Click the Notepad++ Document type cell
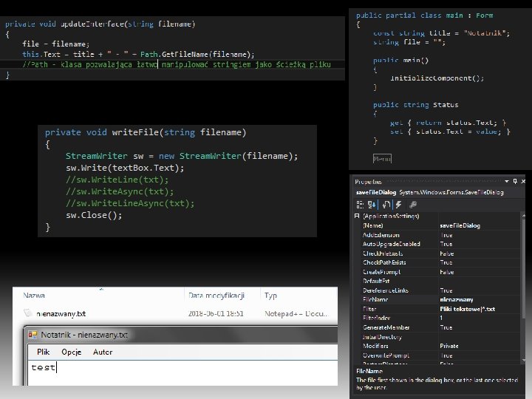The image size is (532, 399). point(296,313)
